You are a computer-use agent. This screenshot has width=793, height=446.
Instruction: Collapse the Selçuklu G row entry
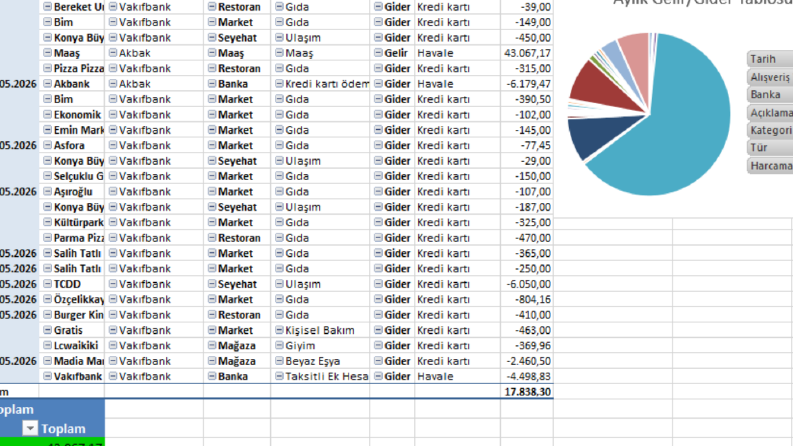pyautogui.click(x=48, y=176)
